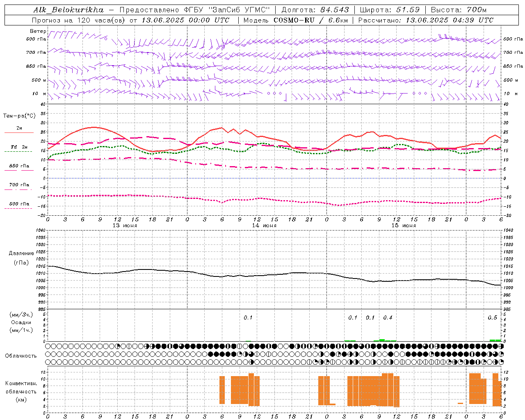Click left 850 гПа wind level label

36,66
